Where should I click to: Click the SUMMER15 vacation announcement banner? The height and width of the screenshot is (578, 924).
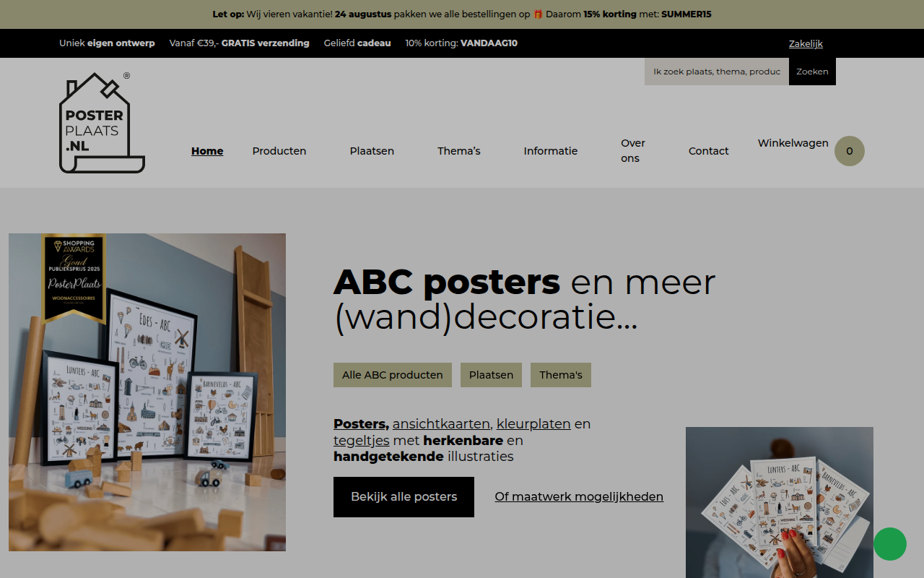tap(462, 14)
